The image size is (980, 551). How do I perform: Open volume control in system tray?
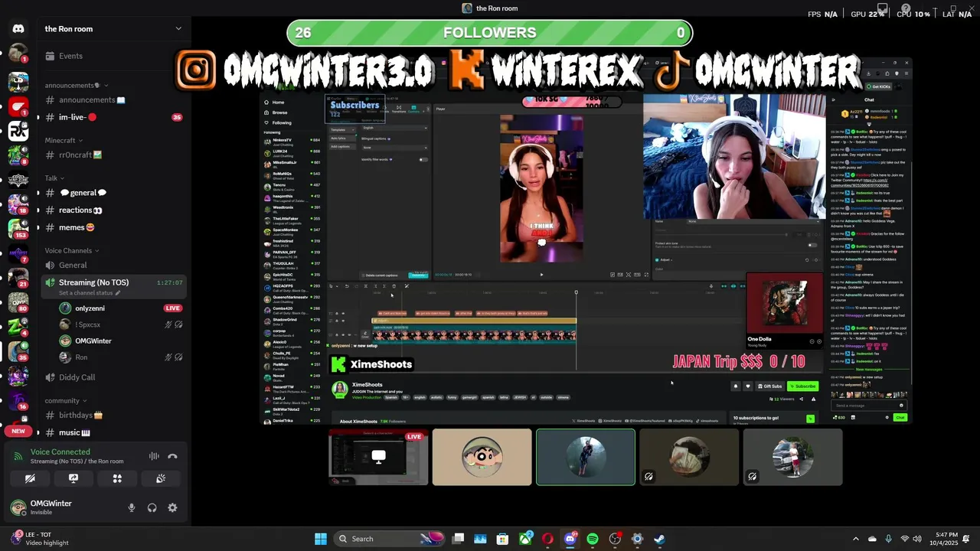(917, 539)
